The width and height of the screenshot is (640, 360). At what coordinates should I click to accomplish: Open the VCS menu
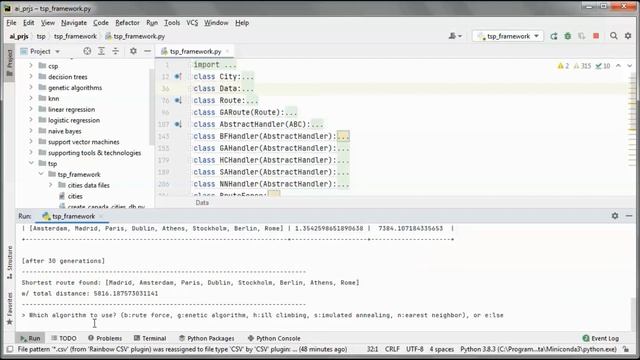click(x=192, y=23)
